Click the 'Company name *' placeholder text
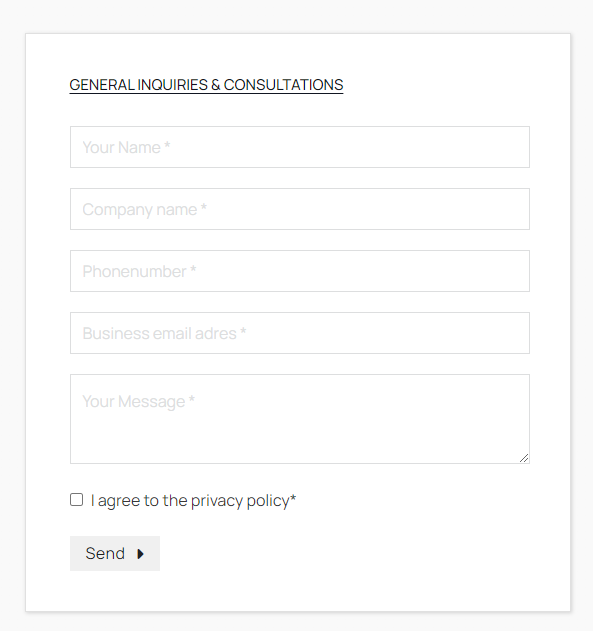The image size is (593, 631). coord(144,210)
